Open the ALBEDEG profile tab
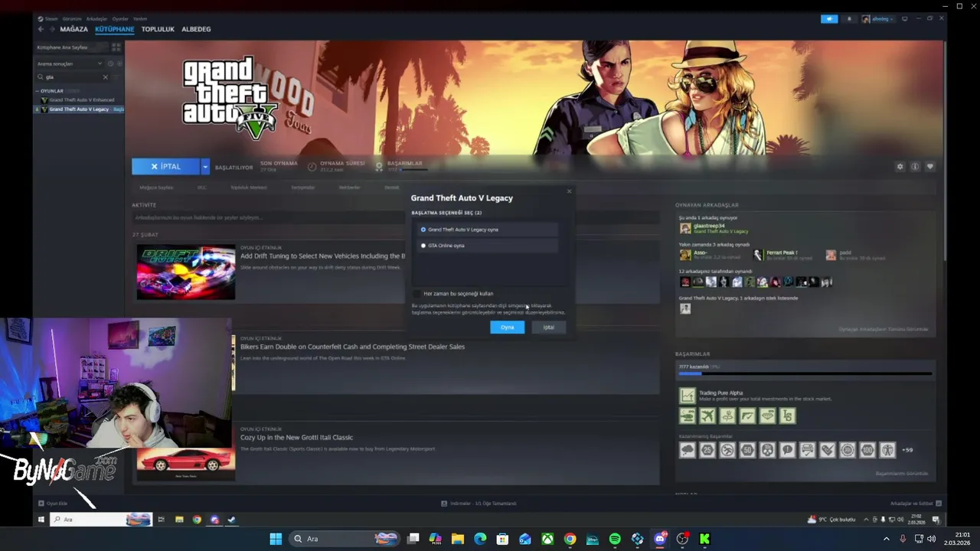Screen dimensions: 980x551 196,29
